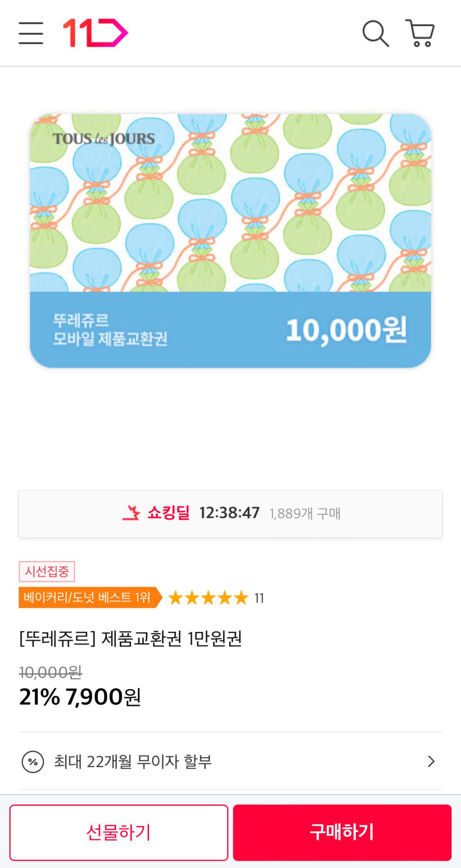This screenshot has height=868, width=461.
Task: Open the shopping cart
Action: coord(420,33)
